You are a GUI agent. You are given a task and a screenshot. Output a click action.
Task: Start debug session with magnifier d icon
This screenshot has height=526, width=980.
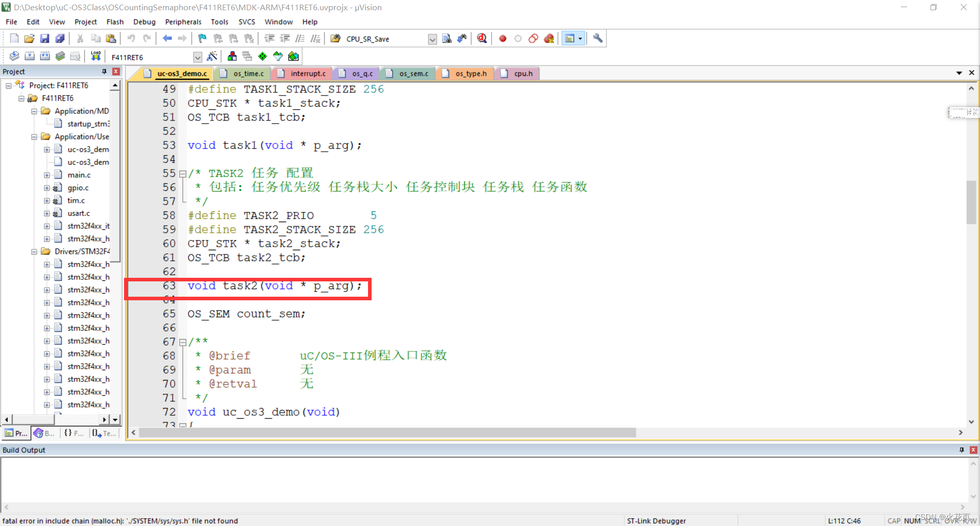click(x=482, y=38)
